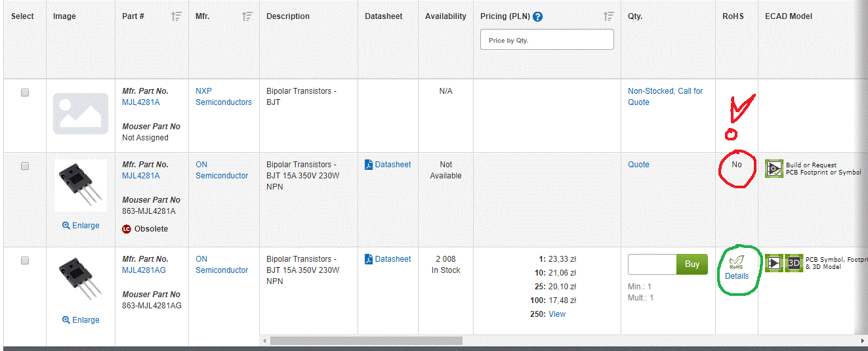Viewport: 868px width, 351px height.
Task: Click Description column header
Action: [x=288, y=16]
